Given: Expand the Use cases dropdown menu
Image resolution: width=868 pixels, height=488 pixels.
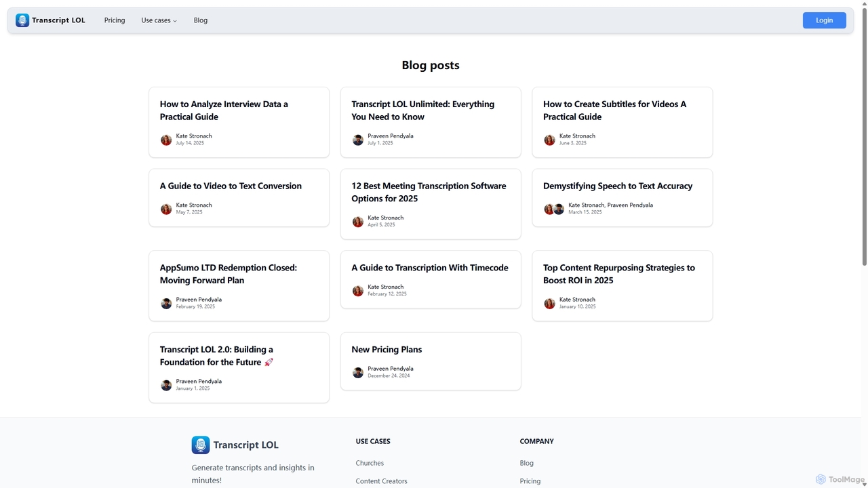Looking at the screenshot, I should coord(159,20).
